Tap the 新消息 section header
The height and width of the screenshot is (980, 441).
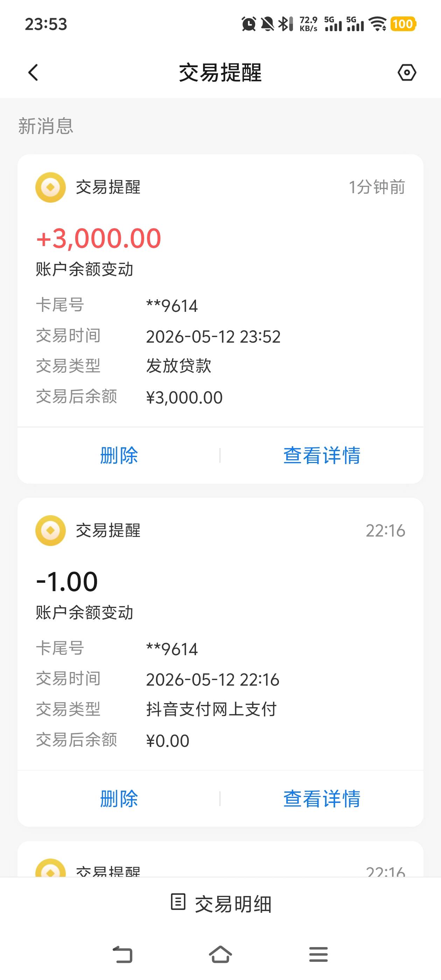click(45, 126)
